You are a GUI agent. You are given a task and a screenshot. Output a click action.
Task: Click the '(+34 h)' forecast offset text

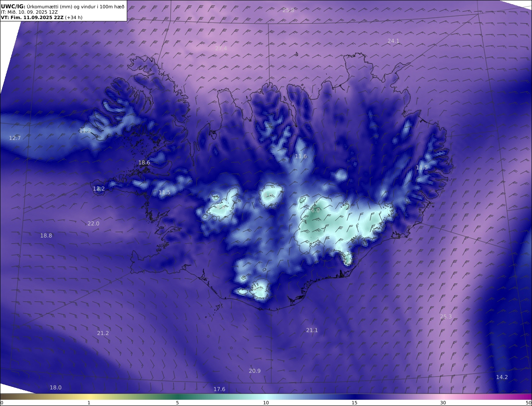(74, 17)
